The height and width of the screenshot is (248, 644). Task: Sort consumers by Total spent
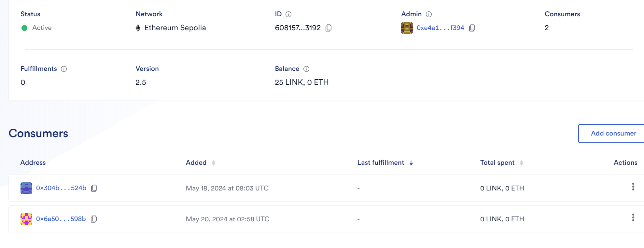click(x=522, y=163)
